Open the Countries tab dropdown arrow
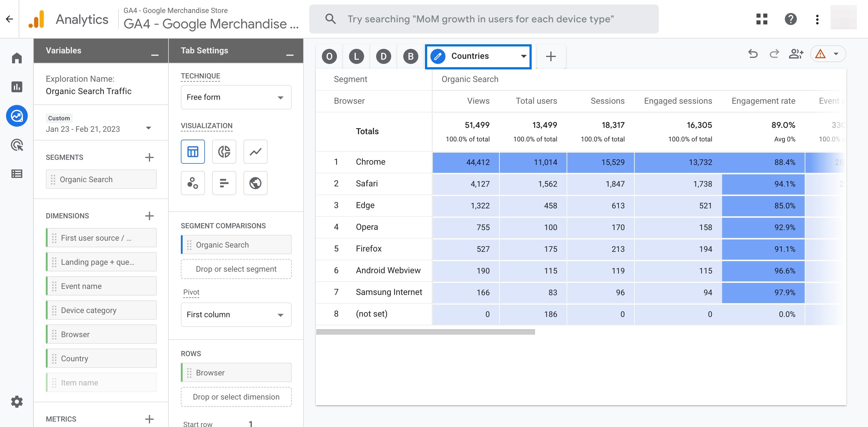The image size is (868, 427). pyautogui.click(x=523, y=56)
